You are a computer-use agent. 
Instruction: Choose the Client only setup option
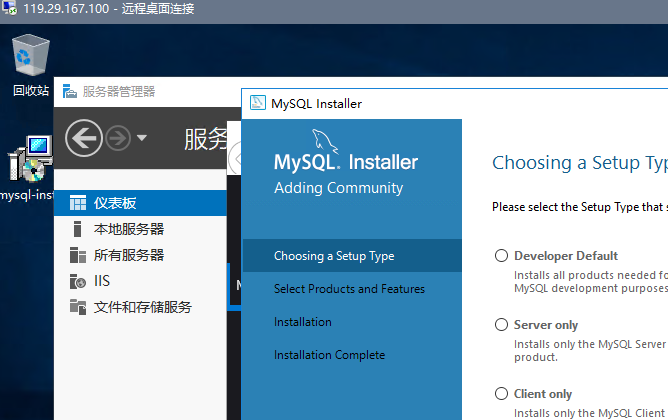pos(501,394)
